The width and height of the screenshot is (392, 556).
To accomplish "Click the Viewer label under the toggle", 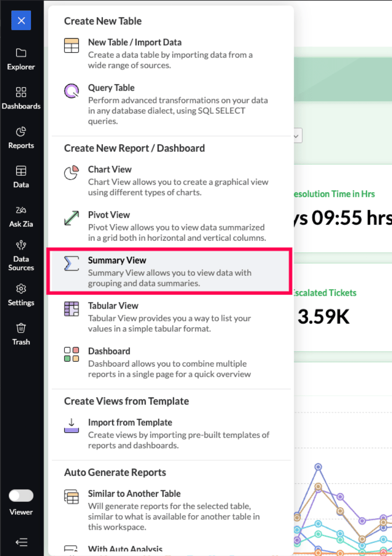I will point(21,512).
